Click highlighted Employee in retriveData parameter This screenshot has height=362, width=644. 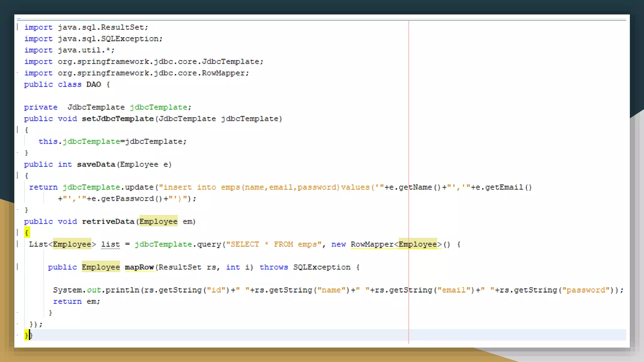pyautogui.click(x=158, y=222)
